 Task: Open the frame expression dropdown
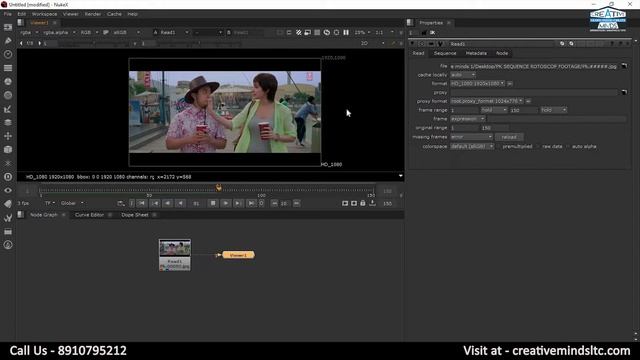468,119
